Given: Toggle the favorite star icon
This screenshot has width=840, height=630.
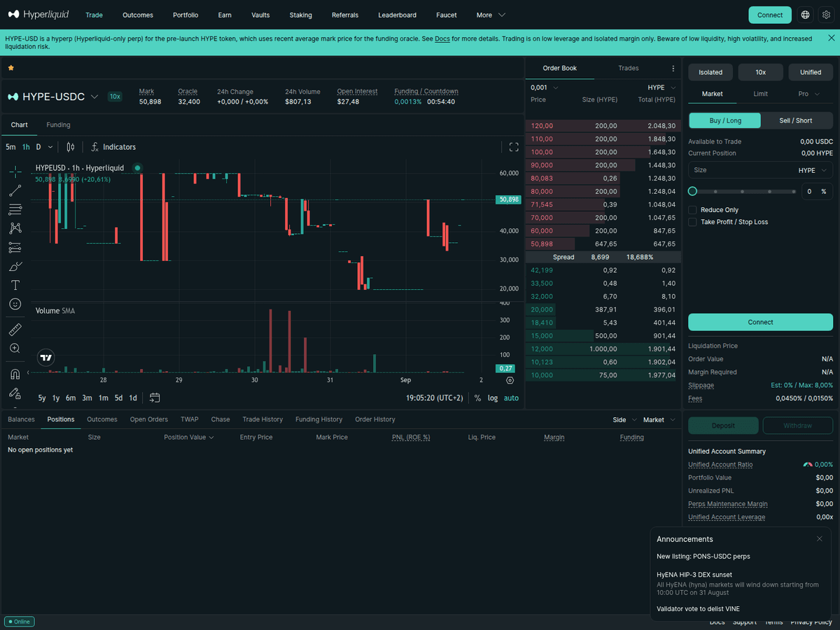Looking at the screenshot, I should coord(10,68).
